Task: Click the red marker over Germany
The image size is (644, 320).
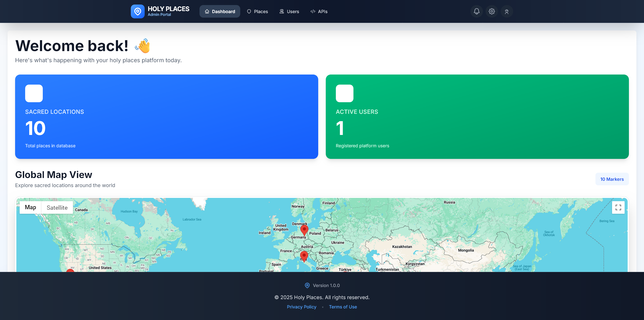Action: (x=304, y=230)
